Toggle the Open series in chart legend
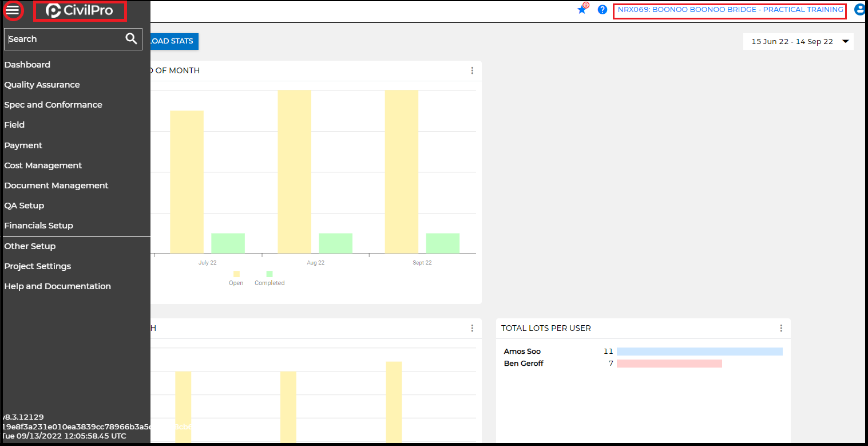The width and height of the screenshot is (868, 446). tap(236, 278)
